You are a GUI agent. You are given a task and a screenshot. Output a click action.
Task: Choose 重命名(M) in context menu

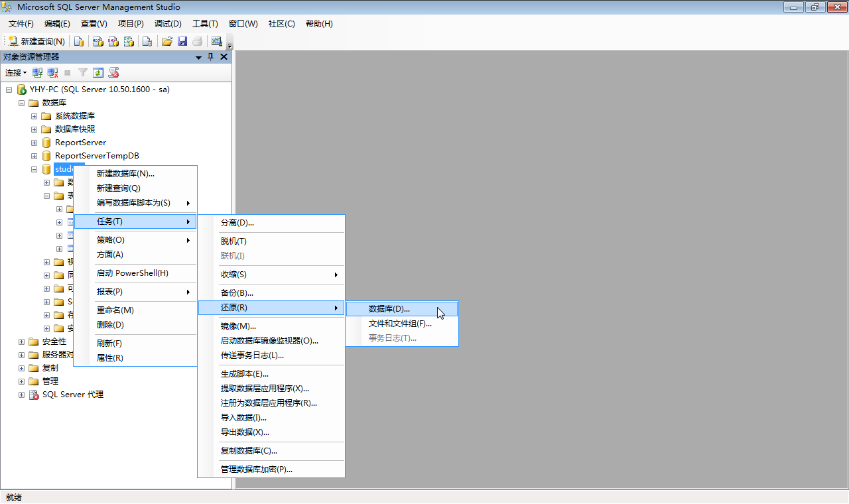coord(135,310)
